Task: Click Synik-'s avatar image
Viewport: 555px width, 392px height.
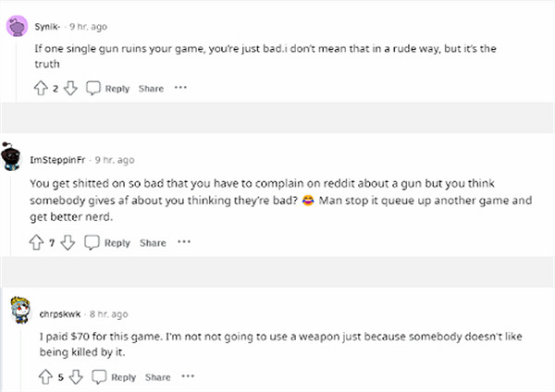Action: coord(17,27)
